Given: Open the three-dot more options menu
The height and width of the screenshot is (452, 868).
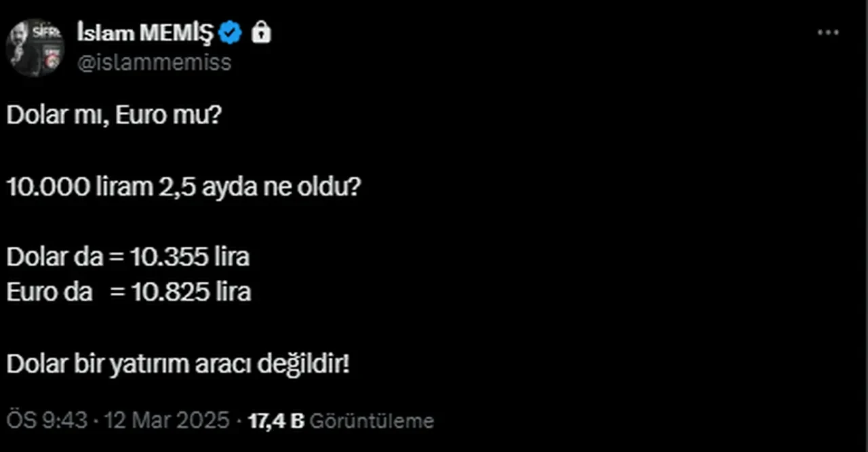Looking at the screenshot, I should (828, 33).
